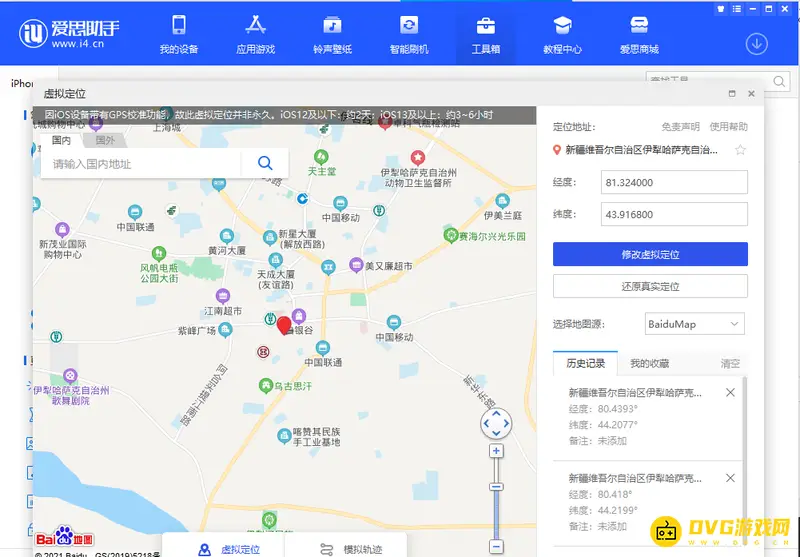Select the 历史记录 history tab
The height and width of the screenshot is (557, 800).
pos(585,363)
